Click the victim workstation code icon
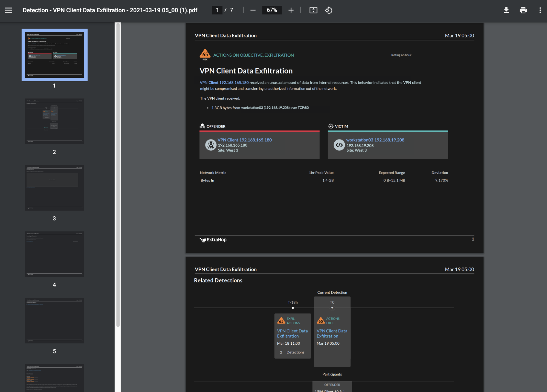Screen dimensions: 547x392 [339, 145]
